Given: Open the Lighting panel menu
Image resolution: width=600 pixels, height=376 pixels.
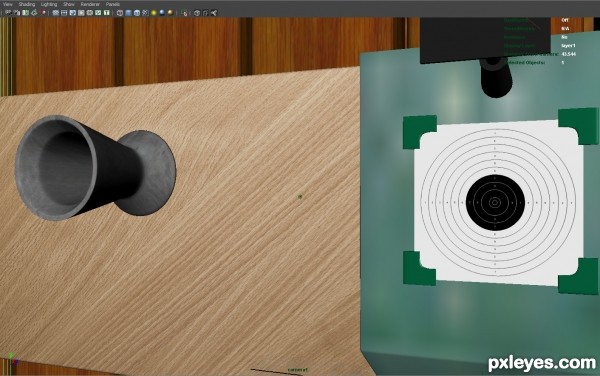Looking at the screenshot, I should click(x=49, y=4).
